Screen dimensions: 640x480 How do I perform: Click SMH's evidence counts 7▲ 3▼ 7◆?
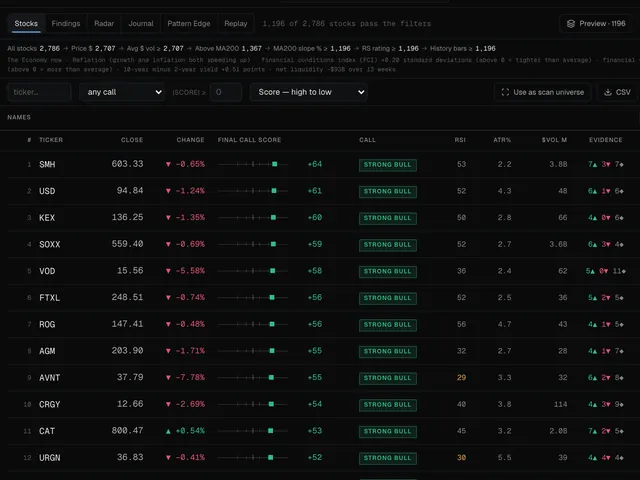[606, 164]
